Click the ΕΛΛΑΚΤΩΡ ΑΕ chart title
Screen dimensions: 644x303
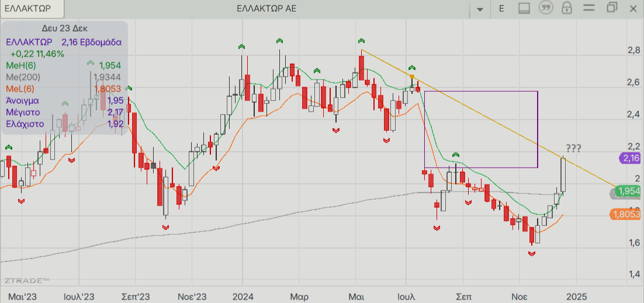click(x=266, y=9)
